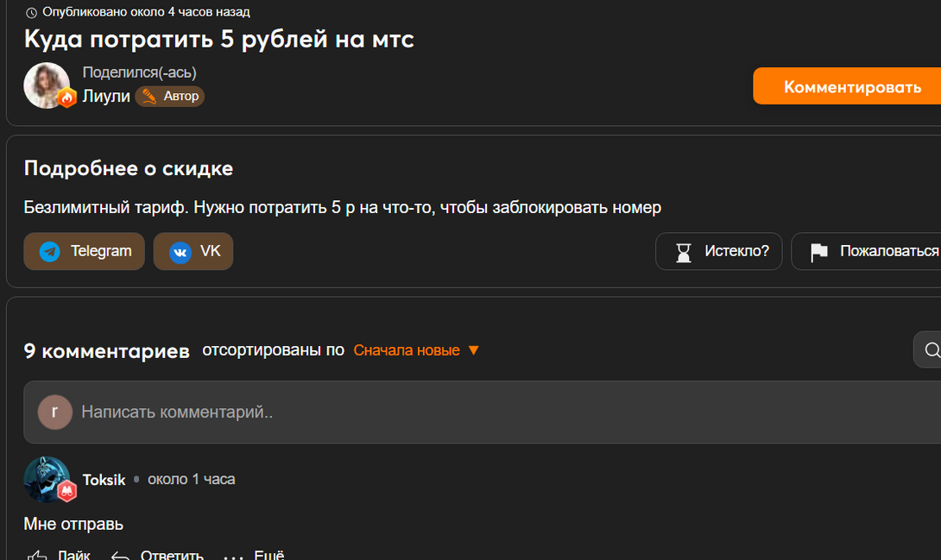Click the Опубликовано около 4 часов назад timestamp

click(146, 12)
